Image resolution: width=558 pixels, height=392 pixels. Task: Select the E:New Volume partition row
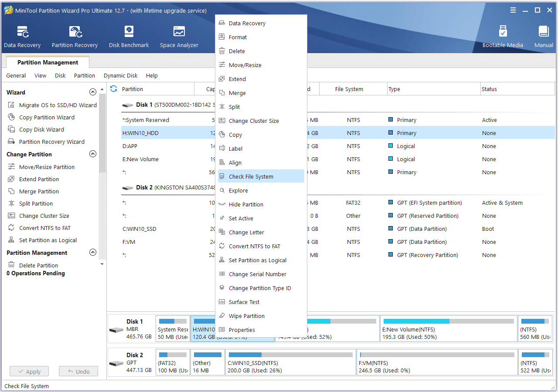[338, 159]
